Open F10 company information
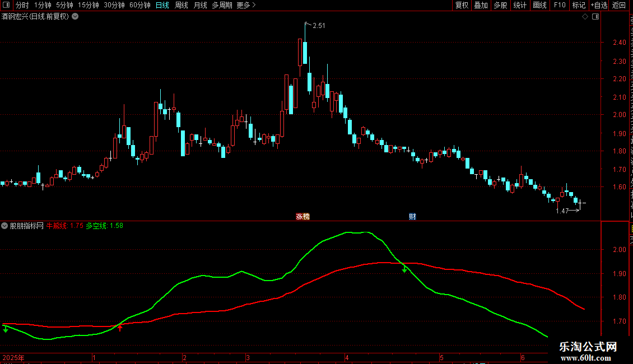This screenshot has height=364, width=633. coord(560,5)
